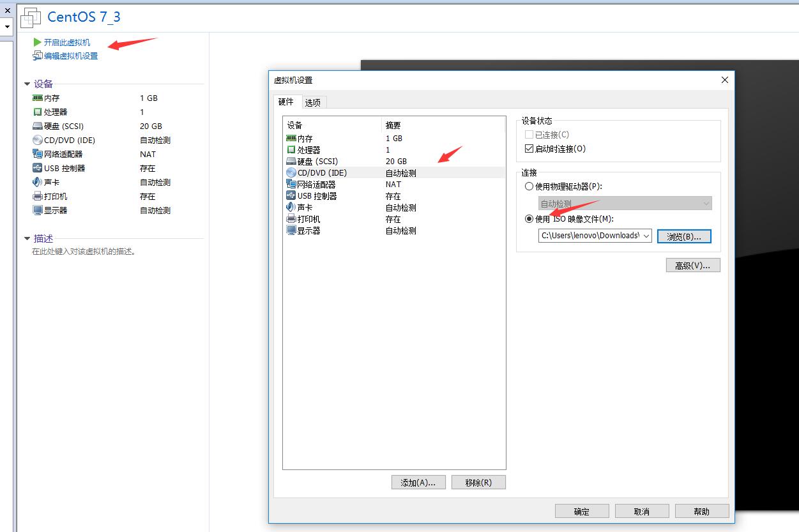Click the green play icon to start VM

pyautogui.click(x=37, y=42)
